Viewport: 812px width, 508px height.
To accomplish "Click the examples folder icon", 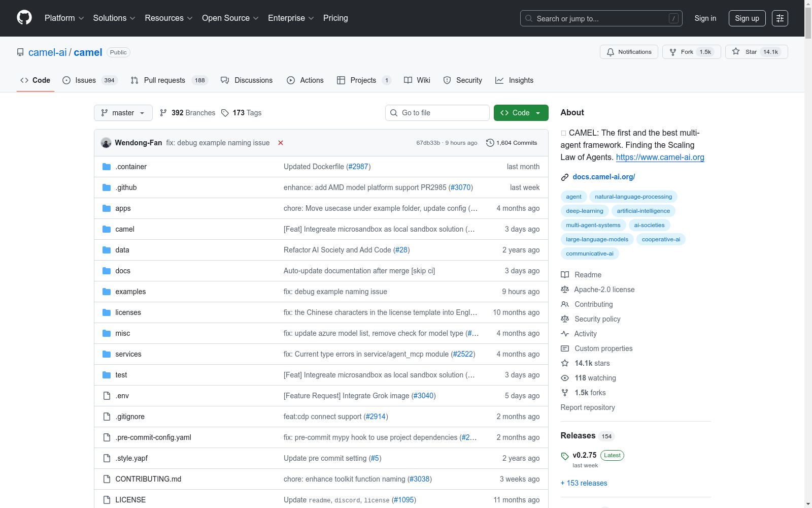I will pyautogui.click(x=107, y=292).
